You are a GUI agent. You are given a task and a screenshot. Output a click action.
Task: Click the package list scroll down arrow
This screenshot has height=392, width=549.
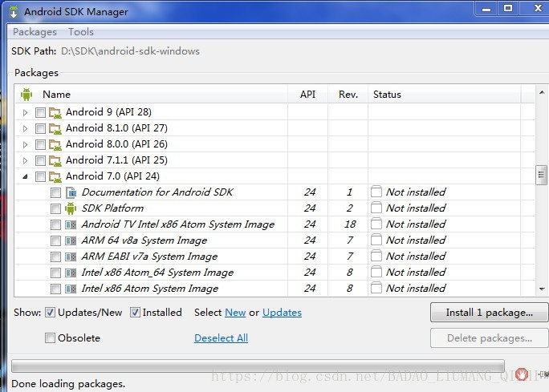click(x=542, y=289)
